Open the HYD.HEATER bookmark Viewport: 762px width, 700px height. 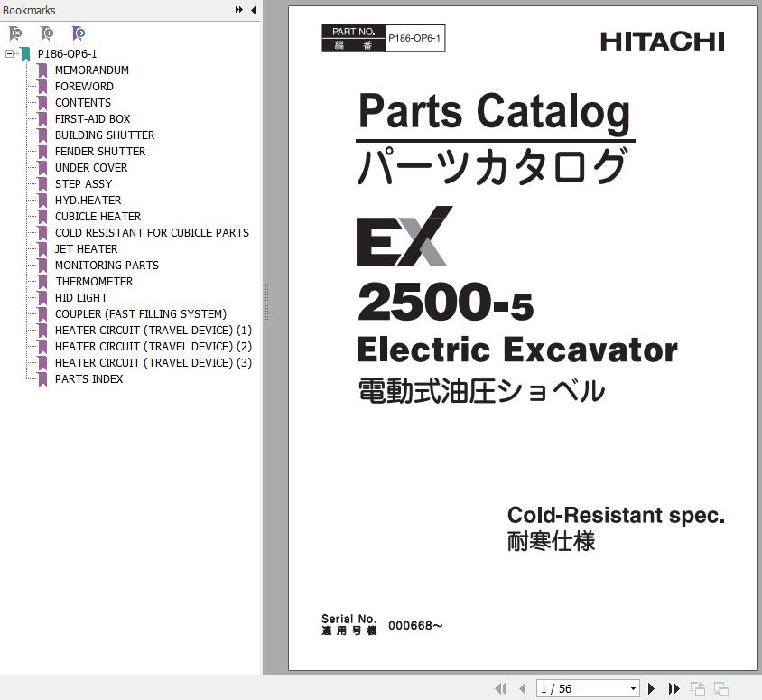(x=88, y=201)
